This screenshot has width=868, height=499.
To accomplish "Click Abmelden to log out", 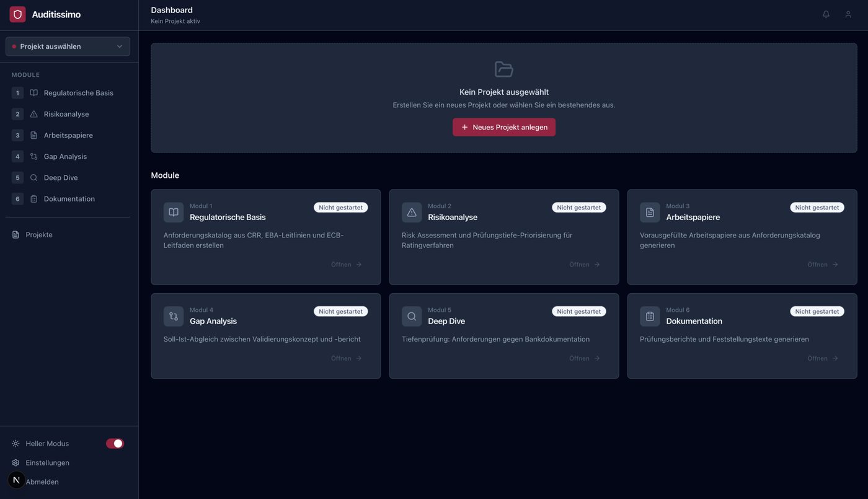I will point(42,482).
